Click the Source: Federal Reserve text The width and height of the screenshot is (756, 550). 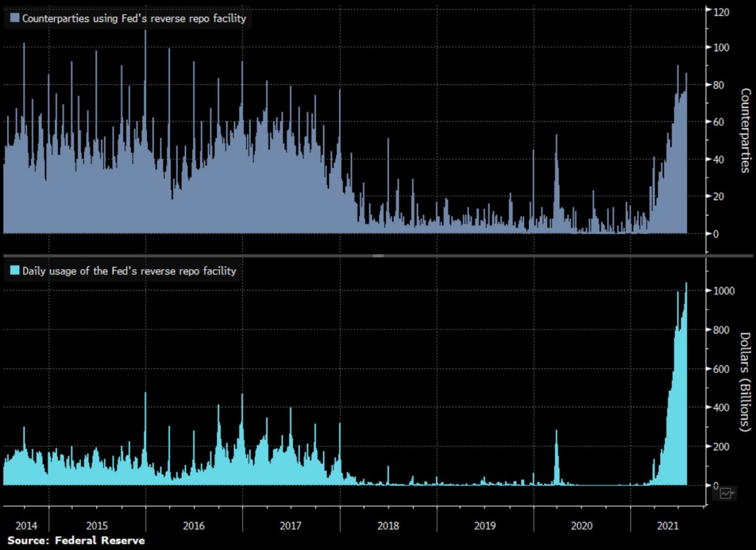pyautogui.click(x=76, y=540)
